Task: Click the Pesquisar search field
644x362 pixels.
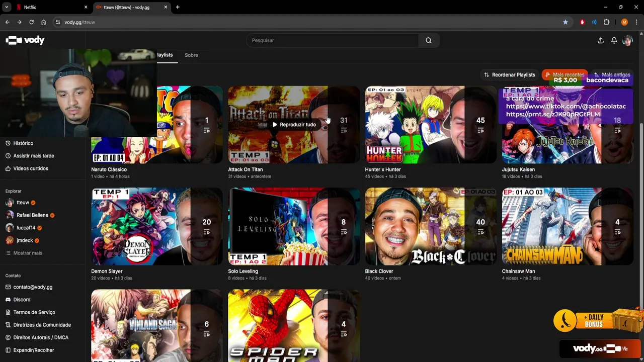Action: click(332, 40)
